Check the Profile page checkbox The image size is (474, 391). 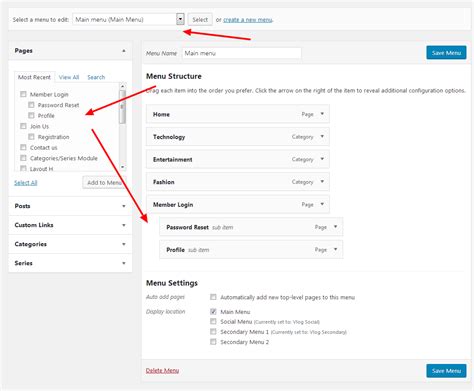(x=31, y=116)
